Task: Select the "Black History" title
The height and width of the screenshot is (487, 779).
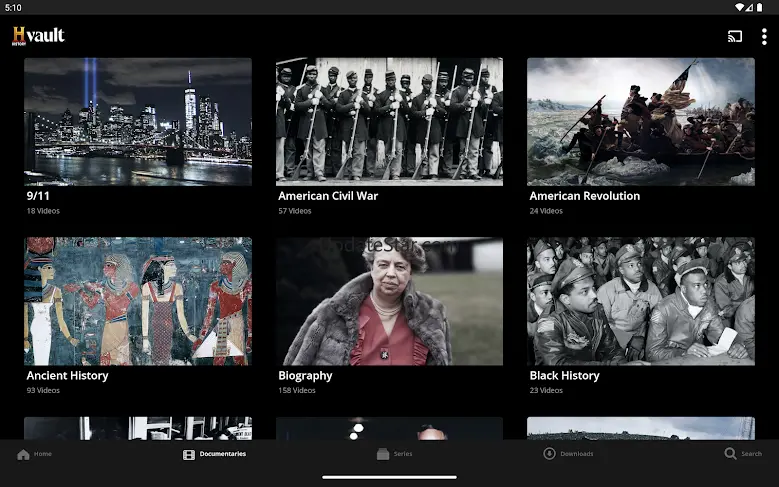Action: tap(564, 376)
